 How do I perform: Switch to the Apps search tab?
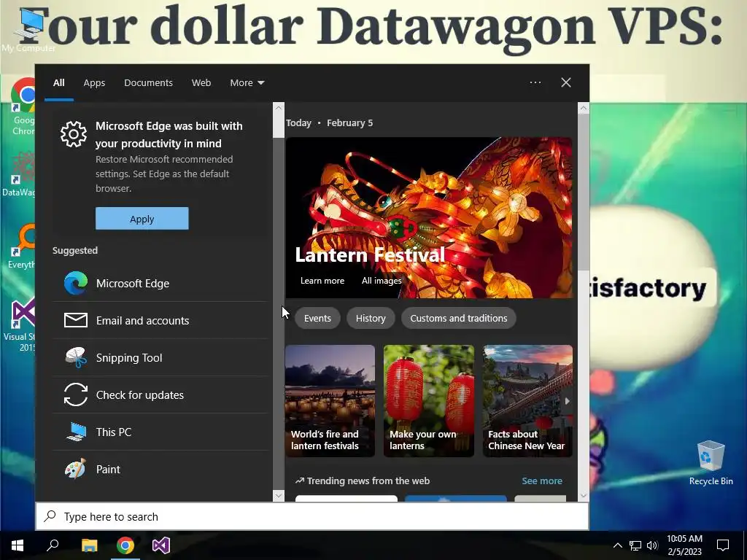pyautogui.click(x=94, y=83)
